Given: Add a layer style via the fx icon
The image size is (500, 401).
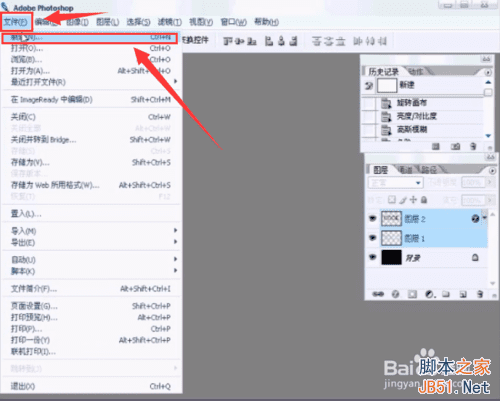Looking at the screenshot, I should [395, 294].
